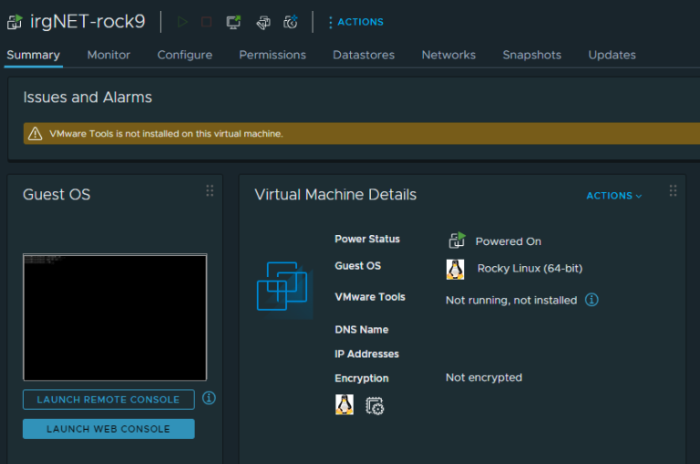Open the top ACTIONS menu

(x=356, y=22)
